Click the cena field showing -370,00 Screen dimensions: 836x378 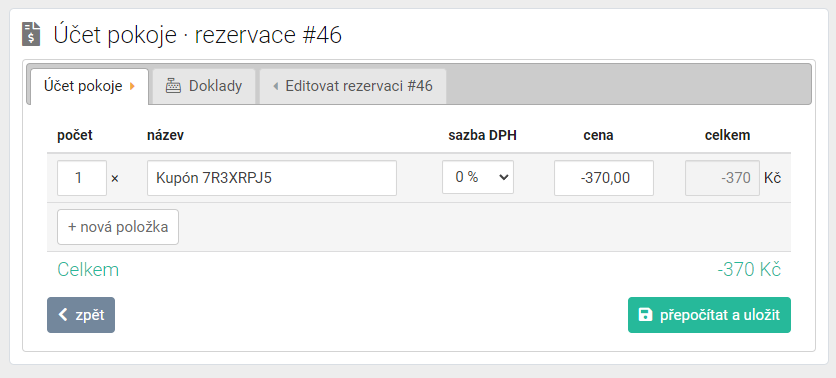click(x=604, y=178)
